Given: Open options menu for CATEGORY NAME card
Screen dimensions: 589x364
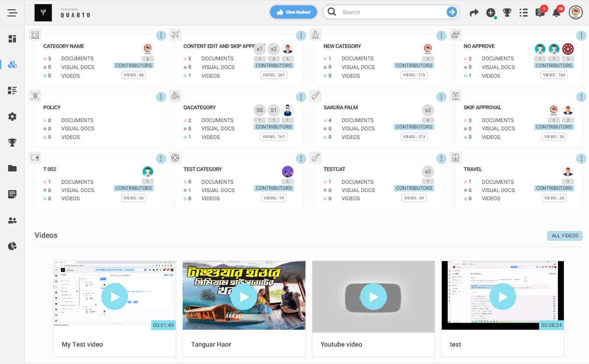Looking at the screenshot, I should pos(161,35).
